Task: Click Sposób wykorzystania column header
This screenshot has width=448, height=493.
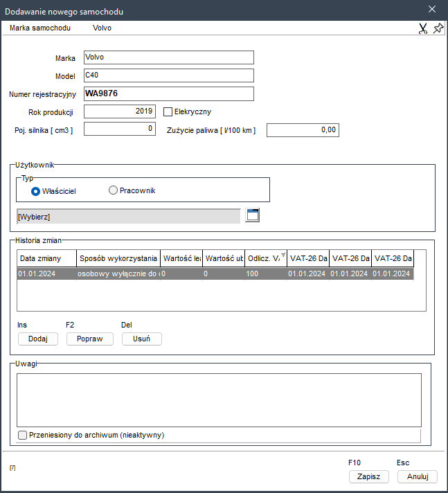Action: click(118, 258)
